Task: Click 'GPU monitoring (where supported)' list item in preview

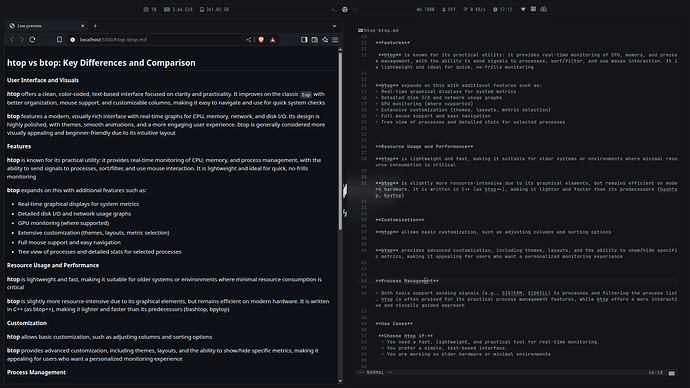Action: [x=63, y=223]
